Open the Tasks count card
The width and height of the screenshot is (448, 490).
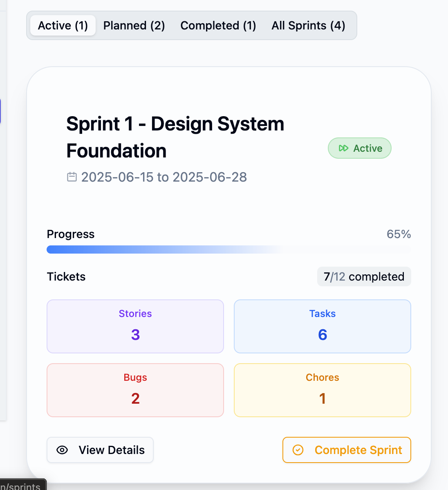(x=323, y=326)
